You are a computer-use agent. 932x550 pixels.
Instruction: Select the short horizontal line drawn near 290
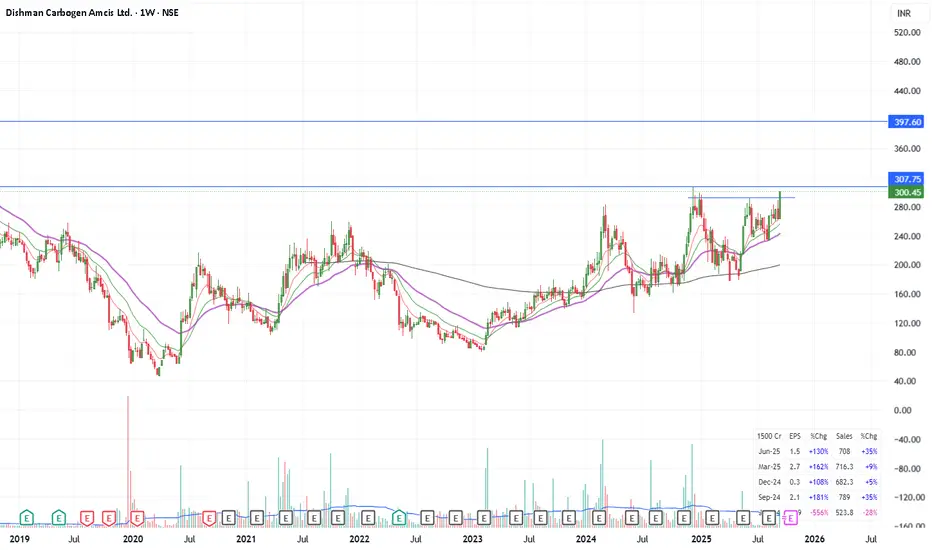741,197
